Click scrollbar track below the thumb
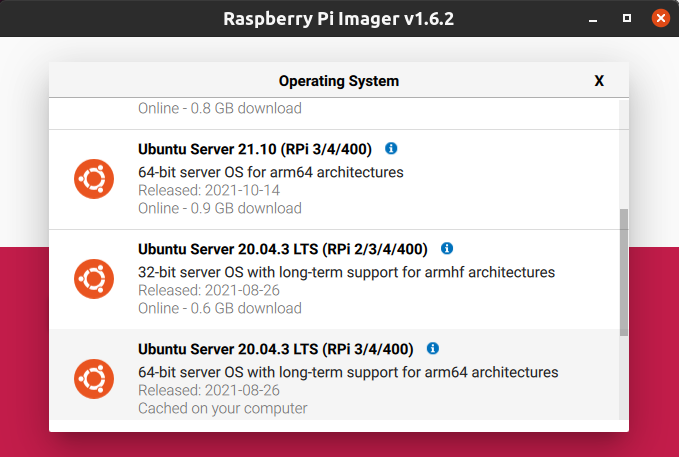 click(x=624, y=378)
